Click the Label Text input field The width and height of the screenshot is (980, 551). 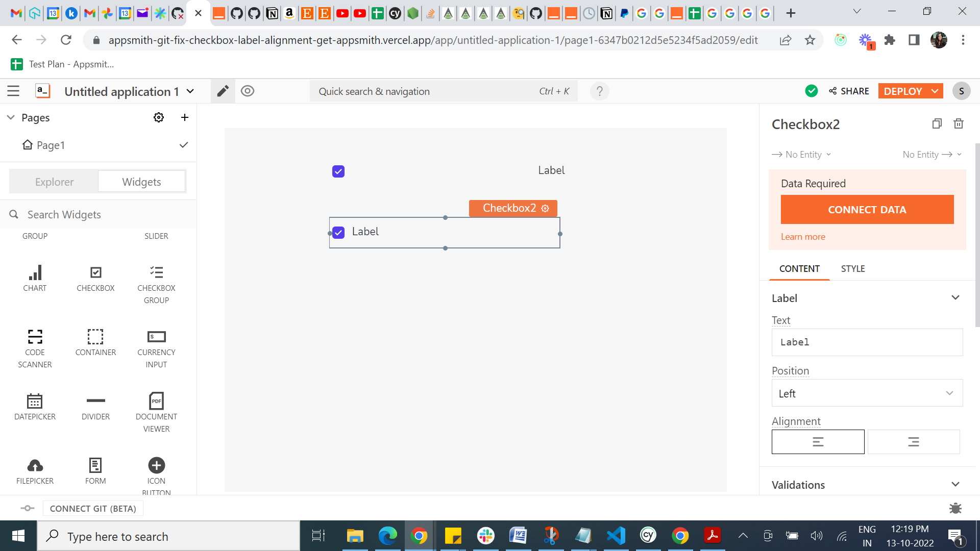coord(867,342)
